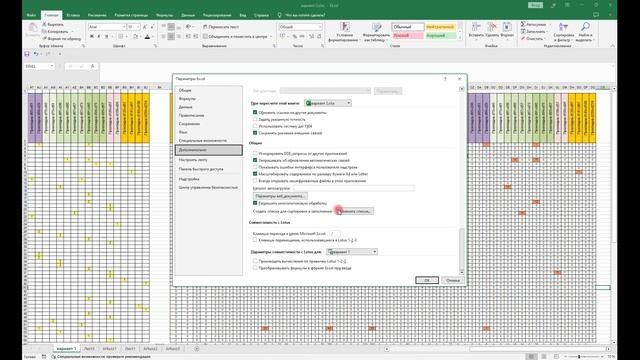
Task: Click the Fill (Заполнить) icon
Action: [523, 31]
